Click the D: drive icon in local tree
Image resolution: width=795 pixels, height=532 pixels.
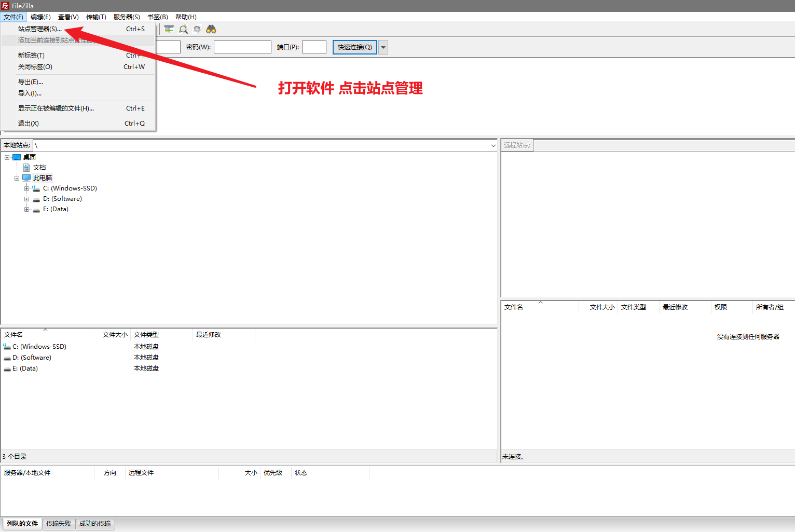tap(36, 199)
